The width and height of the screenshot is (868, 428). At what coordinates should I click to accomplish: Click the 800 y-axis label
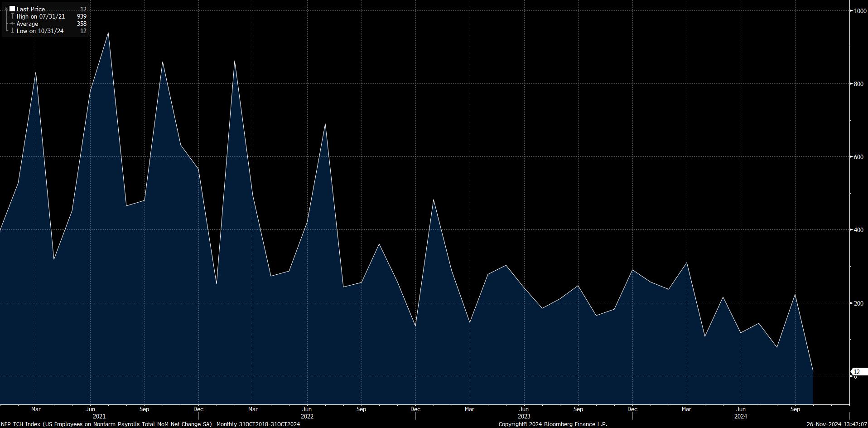pos(858,84)
